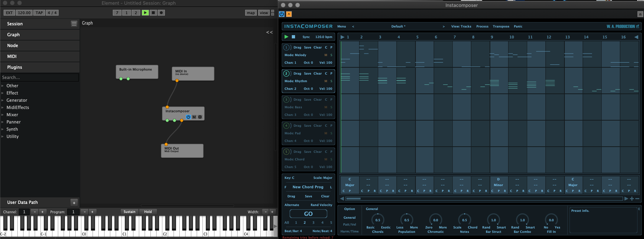Start playback with Instacomposer green play button
This screenshot has width=644, height=239.
[286, 37]
